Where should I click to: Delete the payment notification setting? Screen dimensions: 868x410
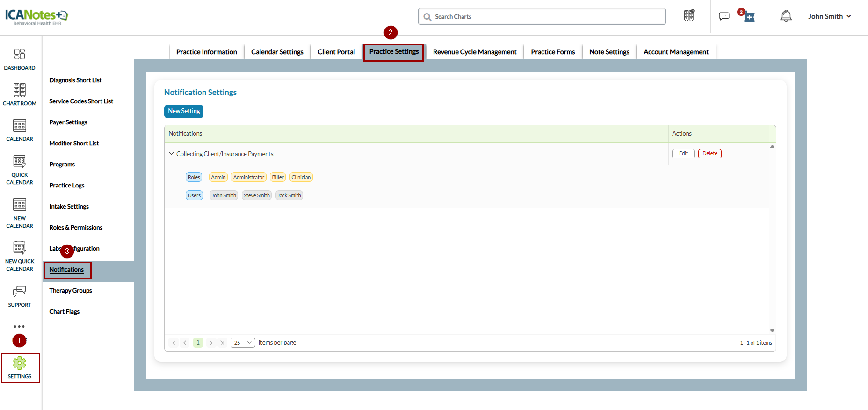[x=709, y=154]
